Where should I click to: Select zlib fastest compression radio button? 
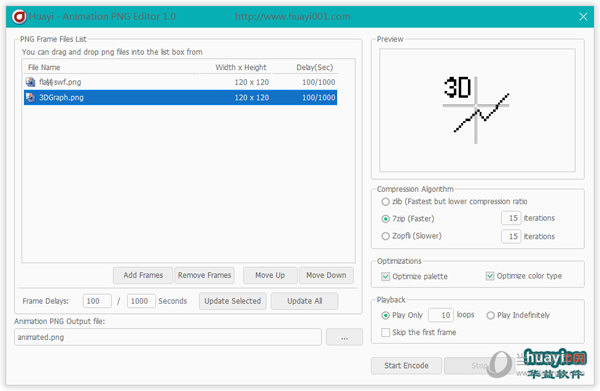click(x=385, y=202)
